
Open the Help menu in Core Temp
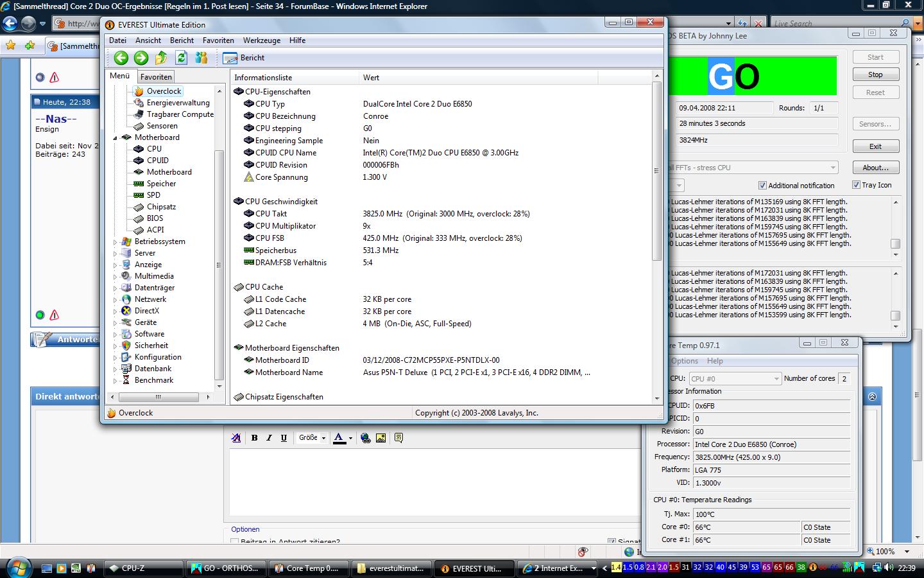[714, 361]
